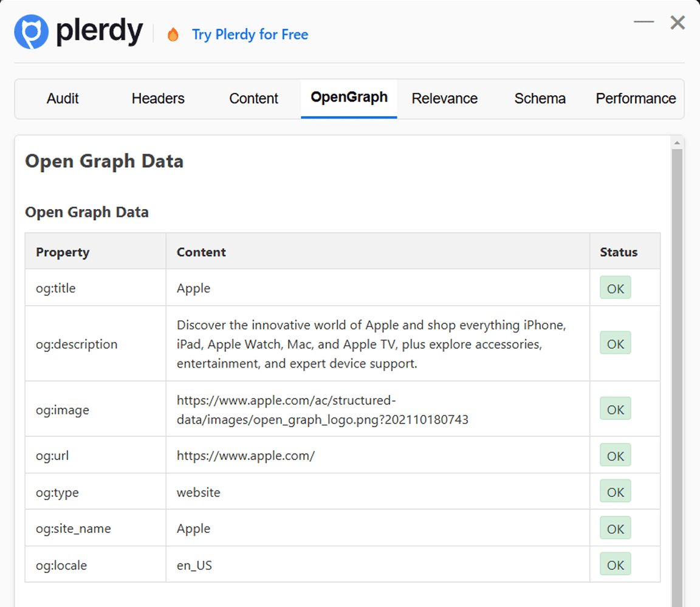Switch to the Performance tab
This screenshot has width=700, height=607.
[x=635, y=98]
